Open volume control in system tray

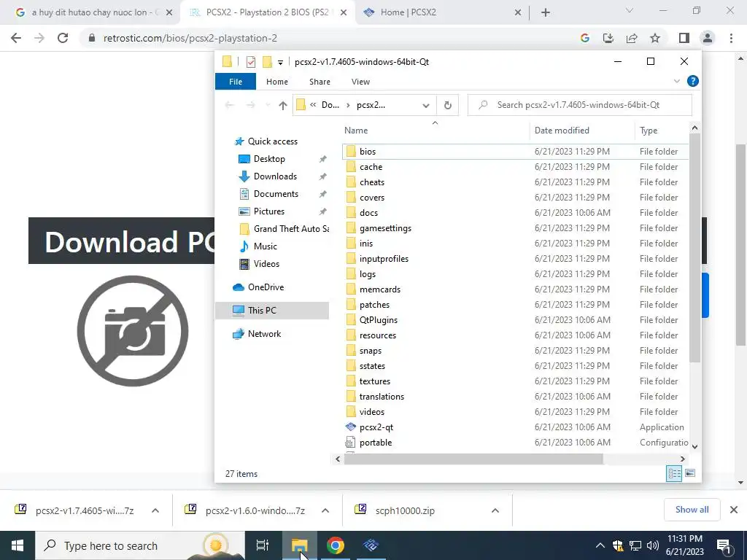tap(653, 545)
